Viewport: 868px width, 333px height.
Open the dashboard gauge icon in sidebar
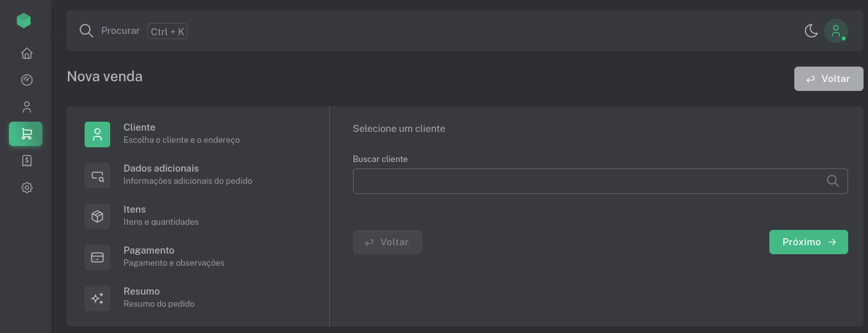[26, 80]
